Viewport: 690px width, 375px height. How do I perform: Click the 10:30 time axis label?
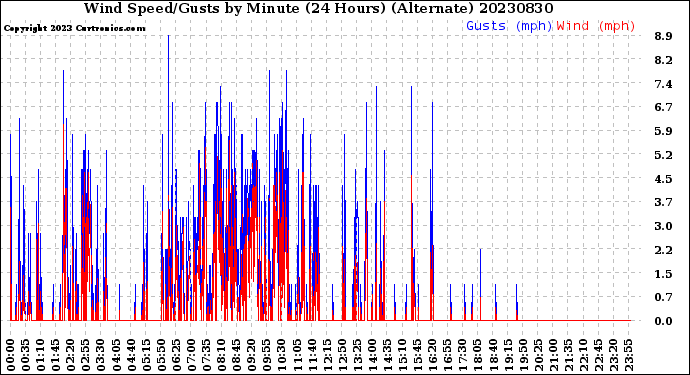282,355
